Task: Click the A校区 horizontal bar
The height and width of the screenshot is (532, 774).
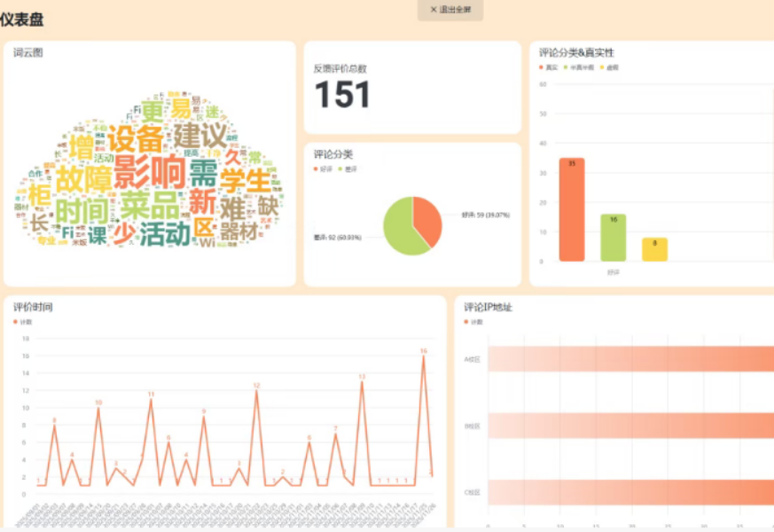Action: click(x=629, y=359)
